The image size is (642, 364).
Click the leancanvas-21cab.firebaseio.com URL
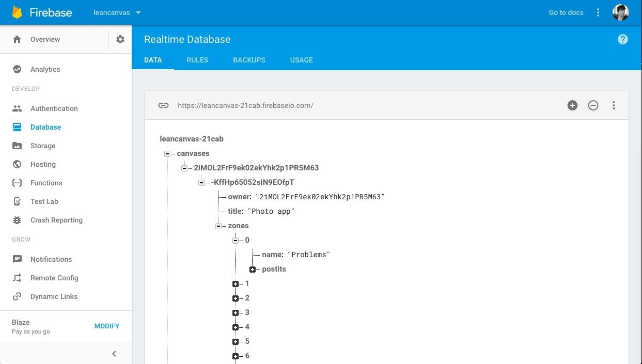[x=245, y=105]
